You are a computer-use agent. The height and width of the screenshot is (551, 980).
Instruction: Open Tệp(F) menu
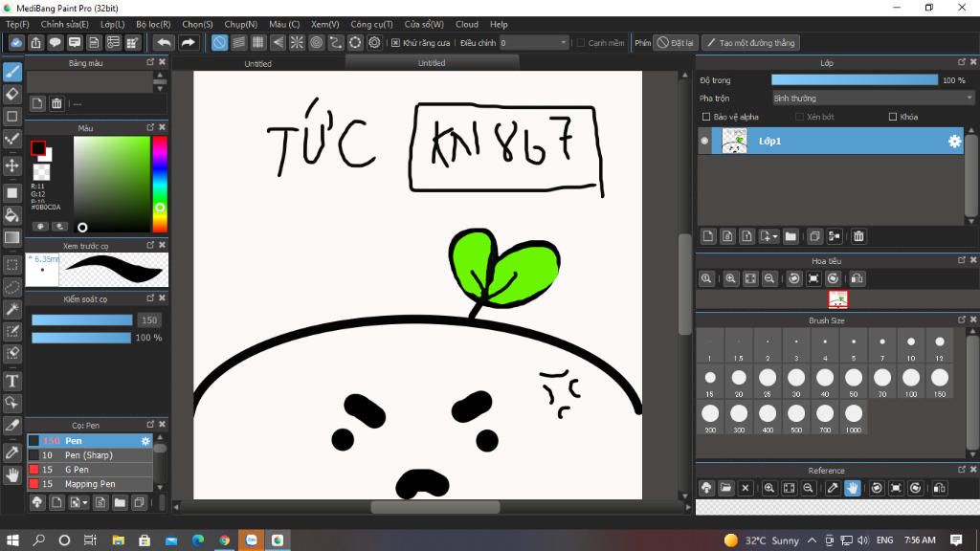click(17, 24)
